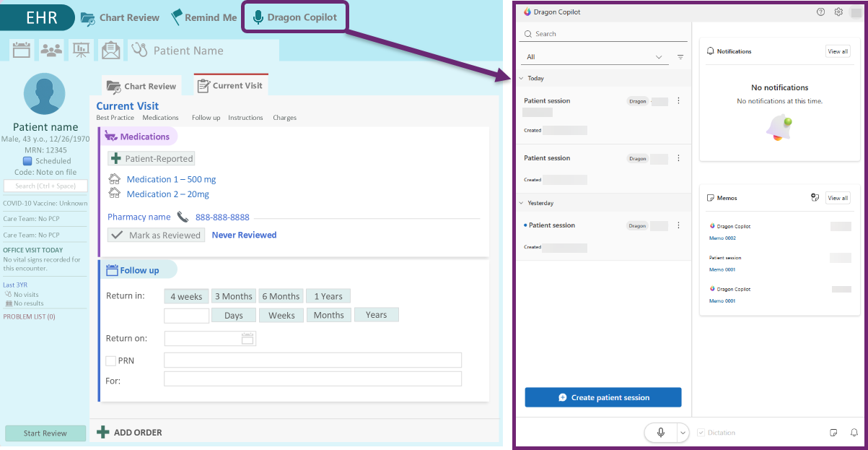
Task: Open more options for first Today session
Action: (678, 101)
